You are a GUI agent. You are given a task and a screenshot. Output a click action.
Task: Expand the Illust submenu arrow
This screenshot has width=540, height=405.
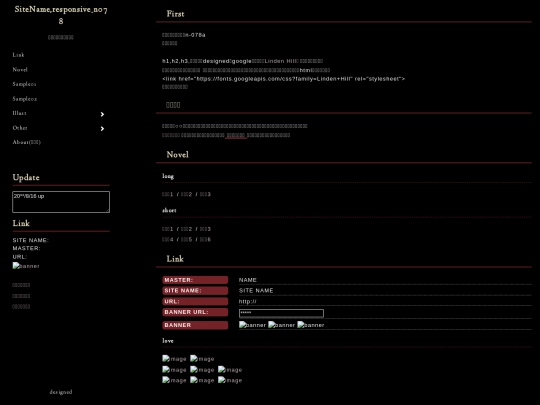102,114
